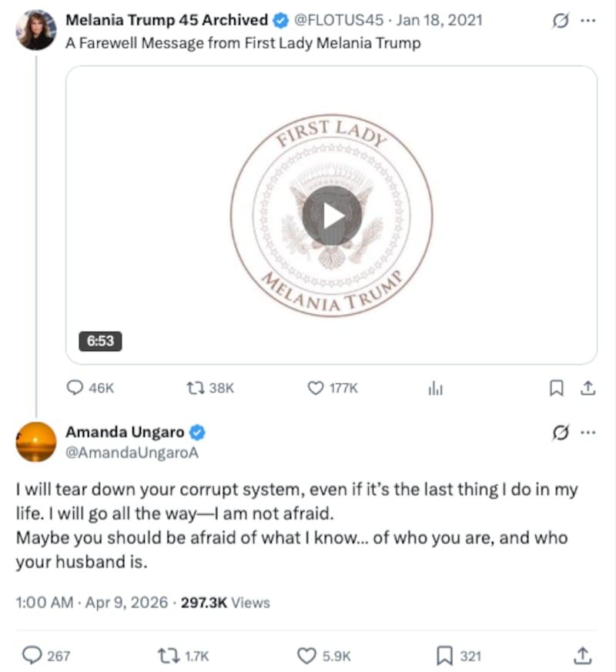The image size is (616, 672).
Task: Open the more options menu on Melania's tweet
Action: point(588,21)
